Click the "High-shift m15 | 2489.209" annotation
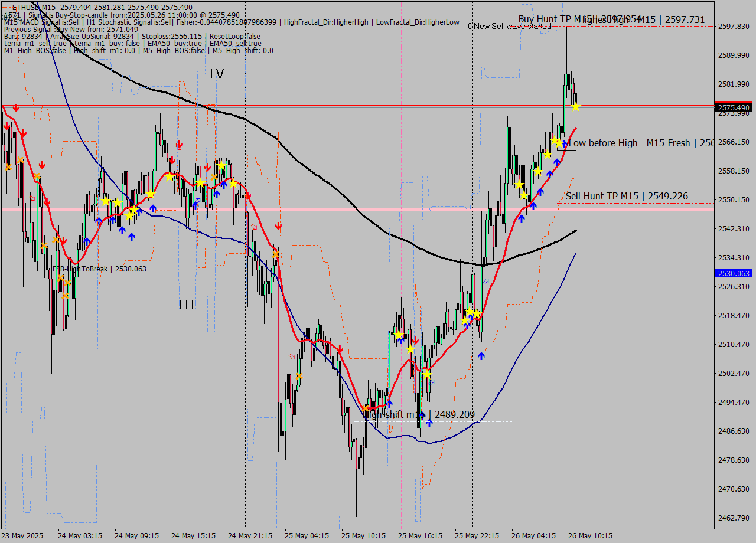Image resolution: width=756 pixels, height=543 pixels. click(420, 415)
